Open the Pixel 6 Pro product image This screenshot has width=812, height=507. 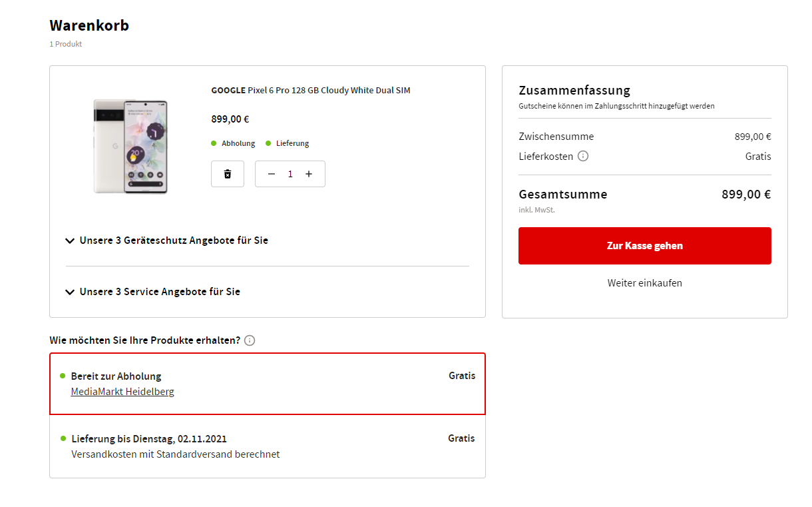pos(130,146)
